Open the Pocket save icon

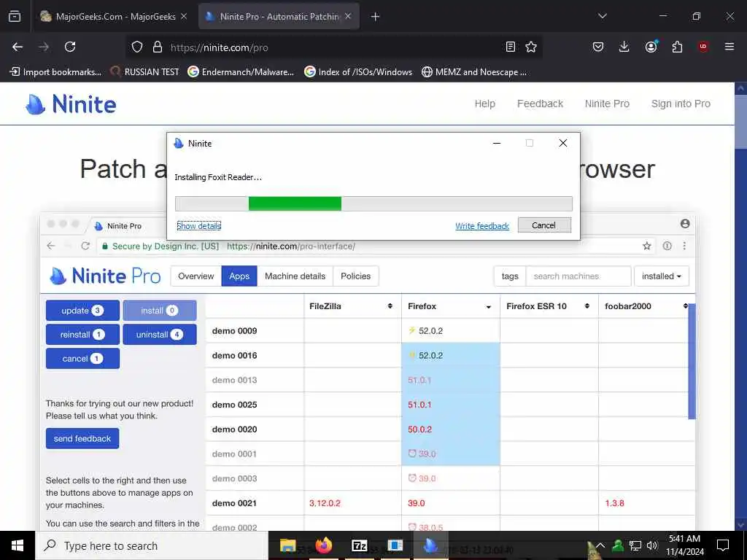[x=598, y=47]
